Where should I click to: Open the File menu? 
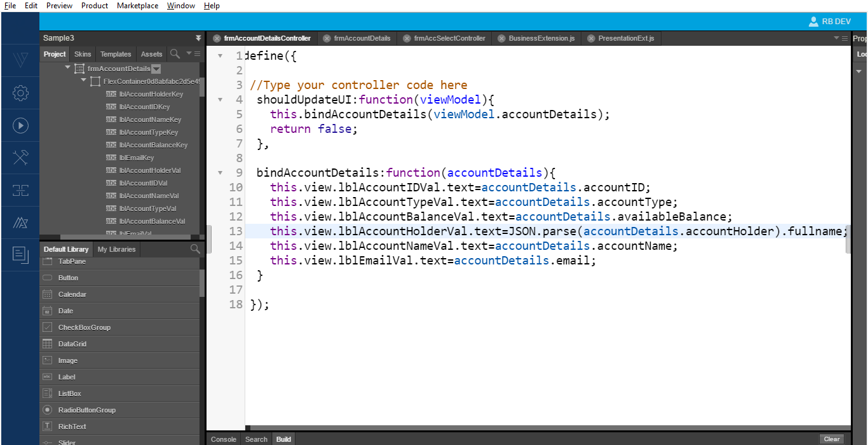[10, 6]
